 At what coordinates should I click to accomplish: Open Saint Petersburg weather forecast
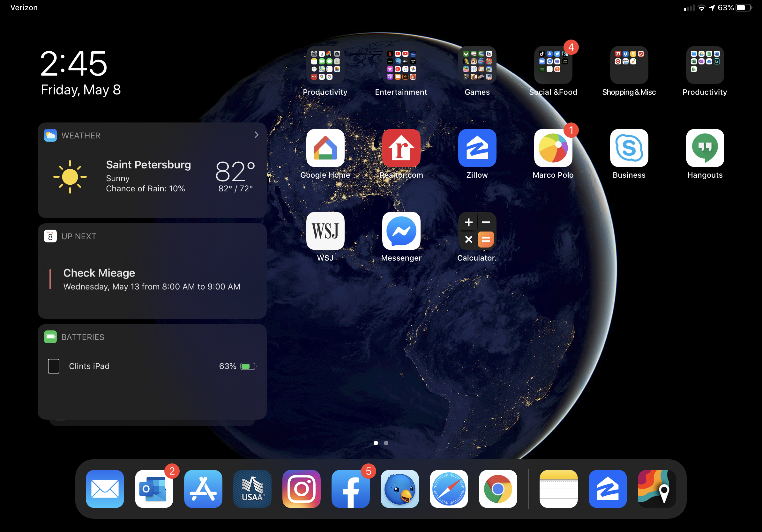click(148, 176)
